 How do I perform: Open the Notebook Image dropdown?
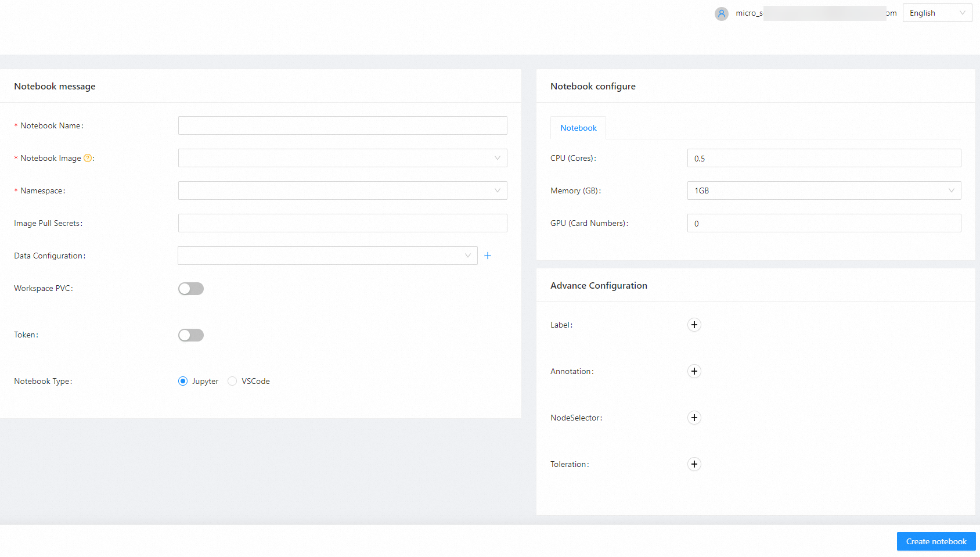pyautogui.click(x=343, y=157)
